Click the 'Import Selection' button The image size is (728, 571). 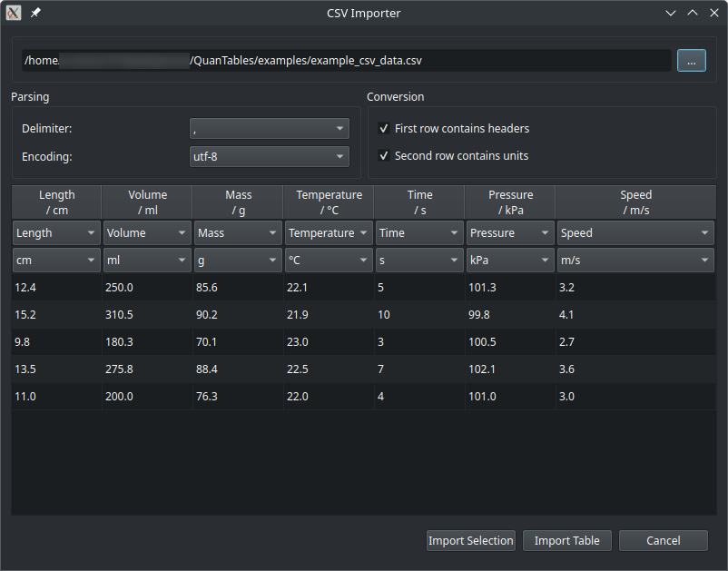(470, 540)
